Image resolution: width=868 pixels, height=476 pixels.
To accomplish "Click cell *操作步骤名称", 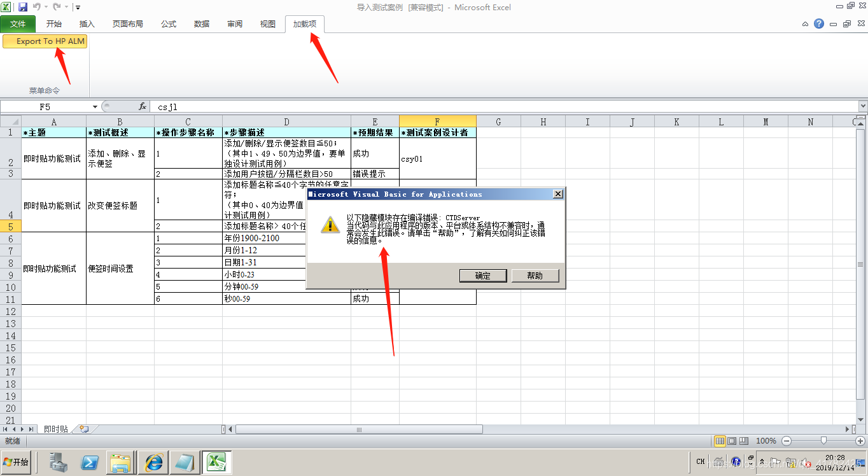I will (188, 132).
